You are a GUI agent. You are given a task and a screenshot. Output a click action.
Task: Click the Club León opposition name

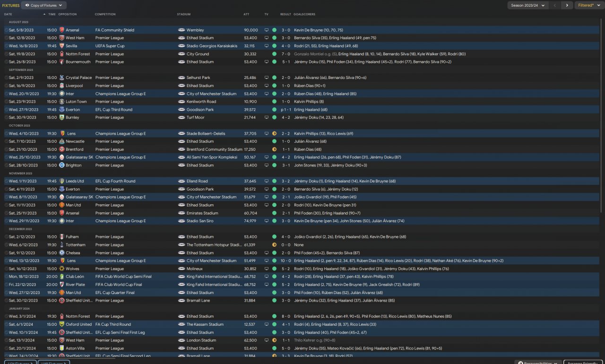[76, 277]
